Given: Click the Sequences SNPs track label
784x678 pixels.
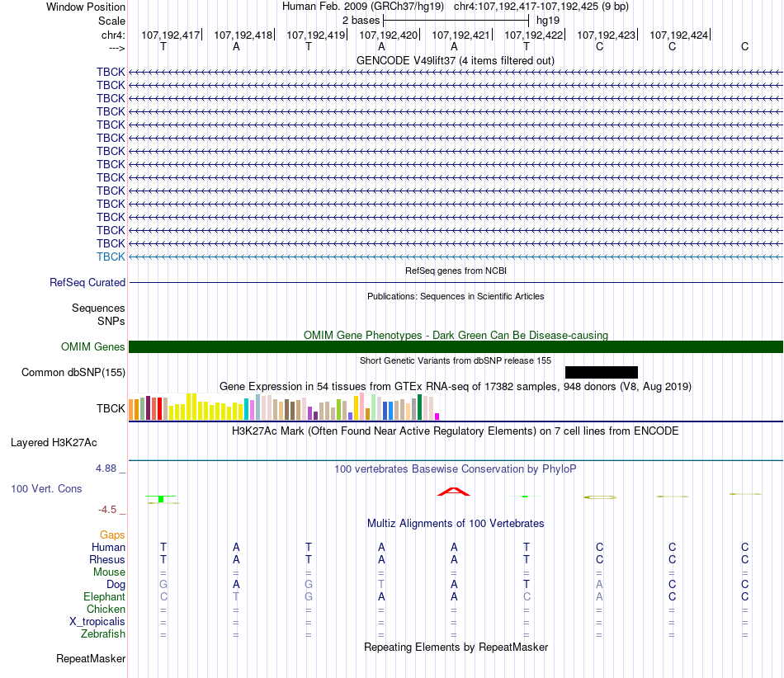Looking at the screenshot, I should click(98, 314).
